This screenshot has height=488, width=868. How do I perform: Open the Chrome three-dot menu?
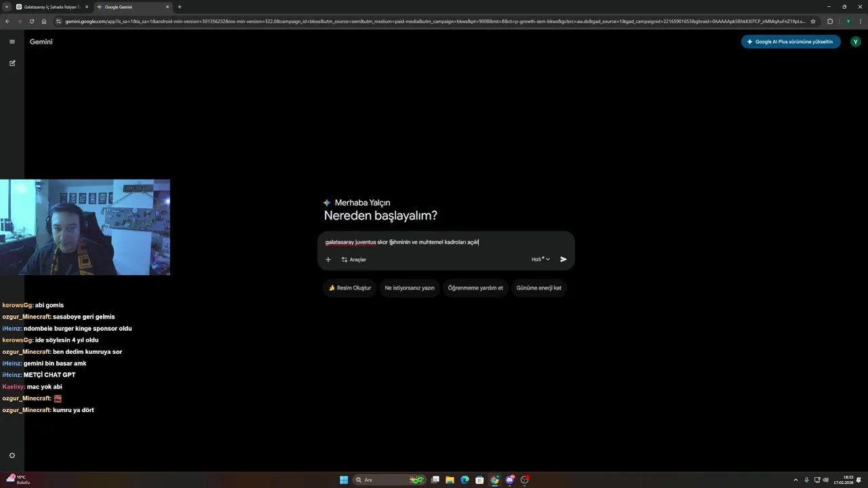click(861, 21)
